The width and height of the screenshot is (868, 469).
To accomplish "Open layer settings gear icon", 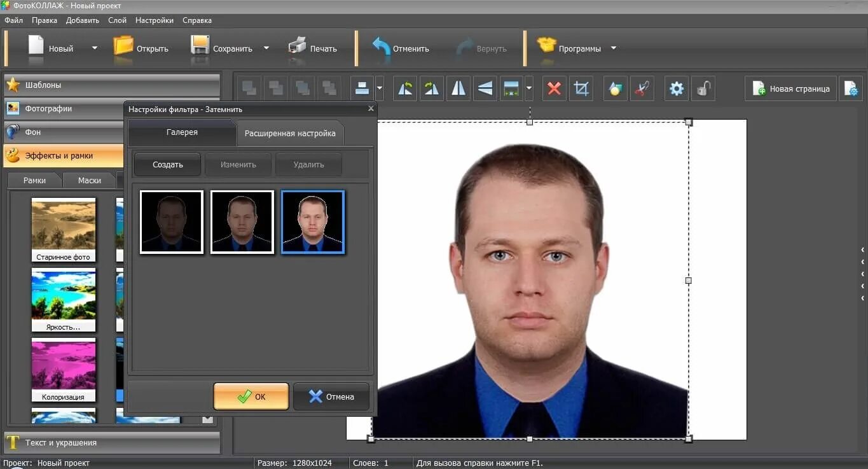I will point(677,88).
